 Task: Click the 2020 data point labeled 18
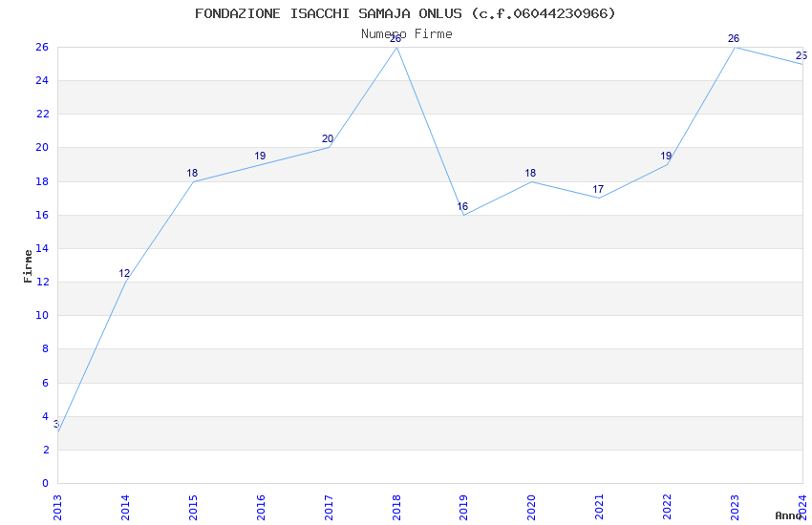coord(532,181)
